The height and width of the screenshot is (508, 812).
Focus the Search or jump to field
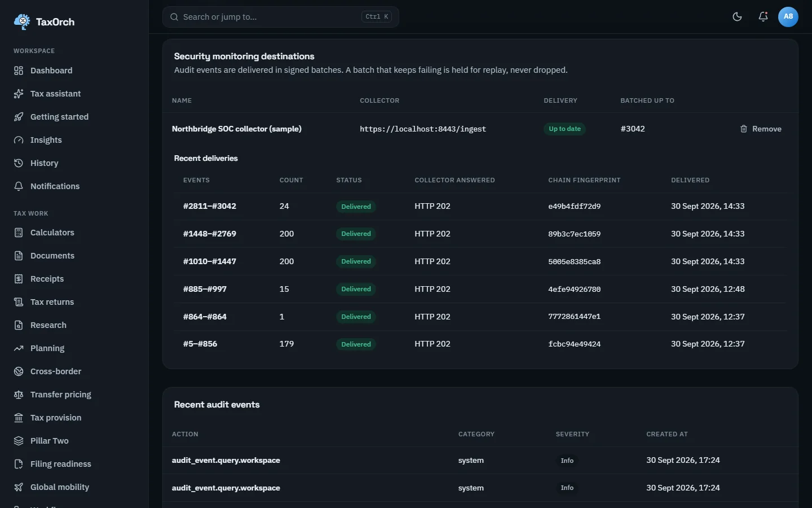click(x=281, y=17)
